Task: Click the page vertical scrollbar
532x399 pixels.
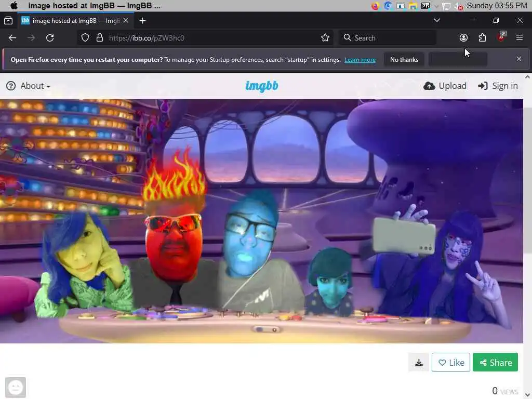Action: point(528,180)
